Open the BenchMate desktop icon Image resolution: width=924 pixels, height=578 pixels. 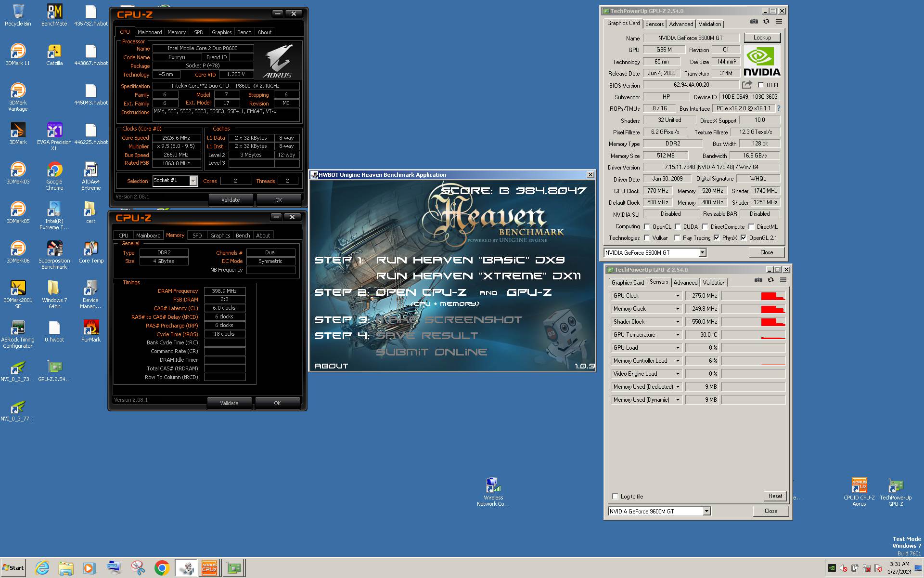pos(54,15)
